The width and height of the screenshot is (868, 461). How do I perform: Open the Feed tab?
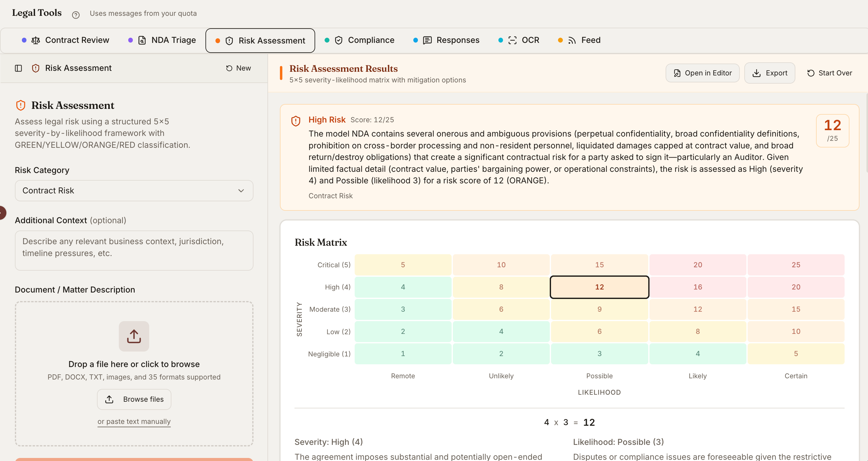pyautogui.click(x=579, y=40)
